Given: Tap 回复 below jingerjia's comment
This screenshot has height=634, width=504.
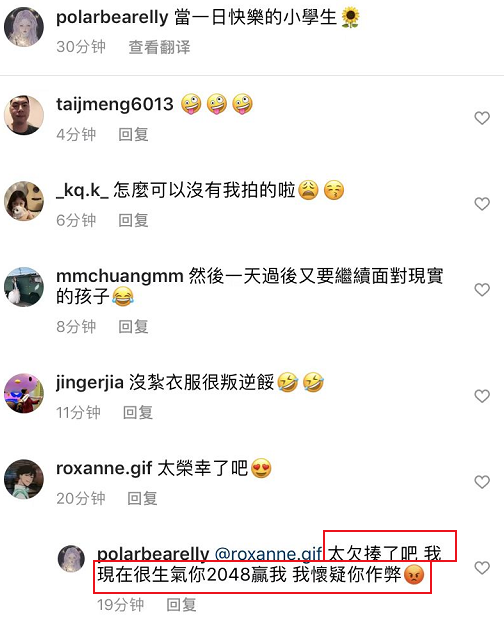Looking at the screenshot, I should [x=138, y=413].
